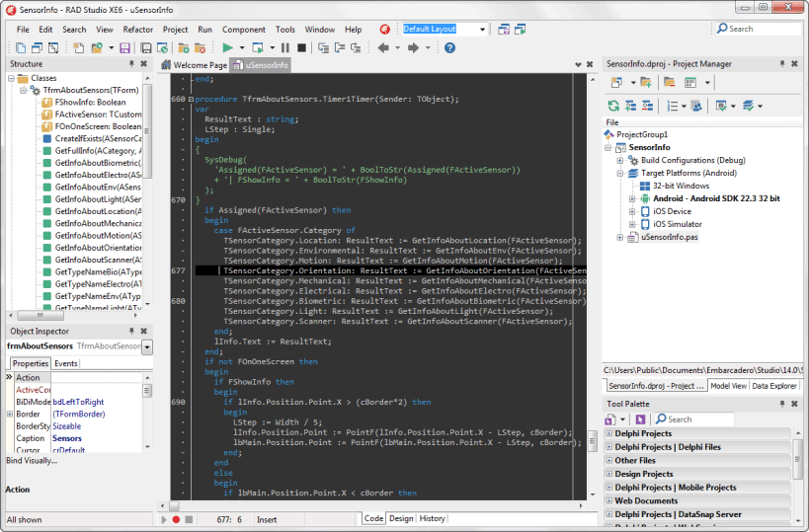The image size is (809, 532).
Task: Click the Caption property value Sensors
Action: 67,438
